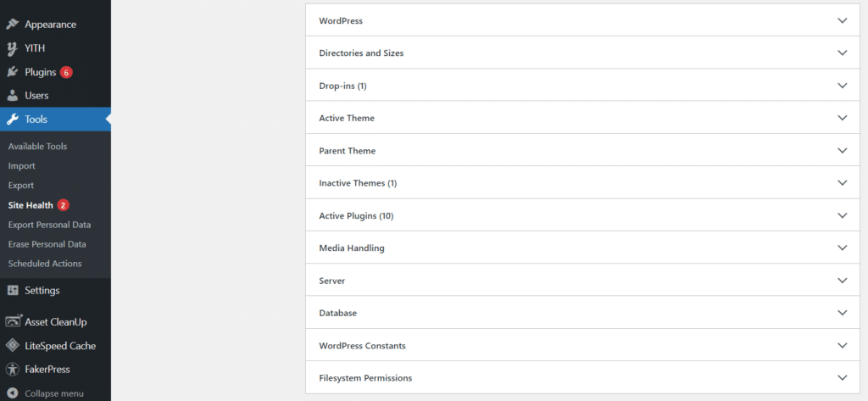This screenshot has height=401, width=868.
Task: Expand the Filesystem Permissions chevron
Action: tap(843, 378)
